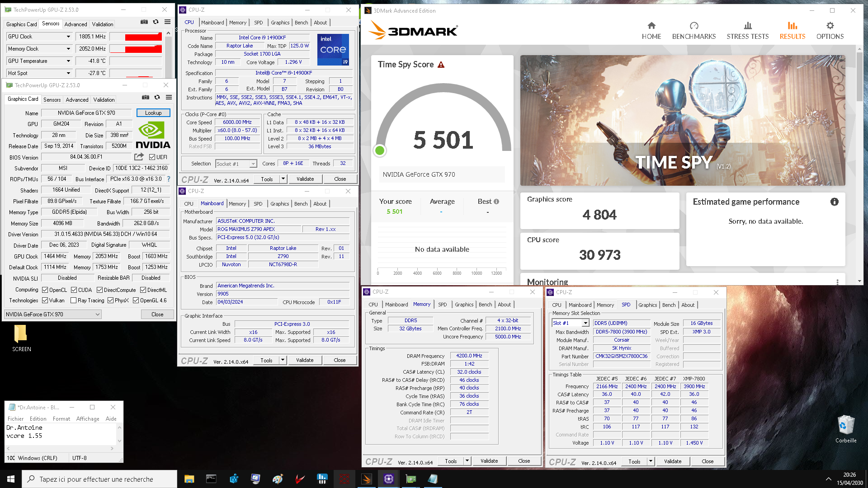868x488 pixels.
Task: Click camera icon in GPU-Z Sensors window
Action: click(144, 22)
